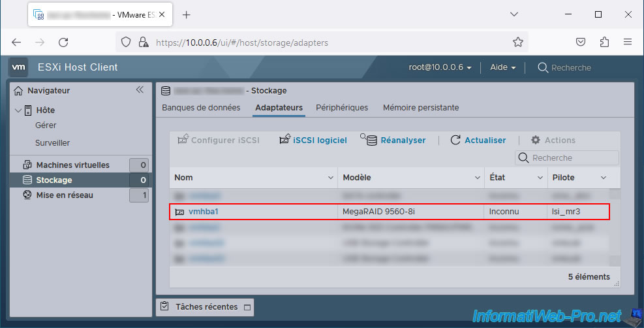This screenshot has width=644, height=328.
Task: Open Firefox hamburger menu
Action: [628, 42]
